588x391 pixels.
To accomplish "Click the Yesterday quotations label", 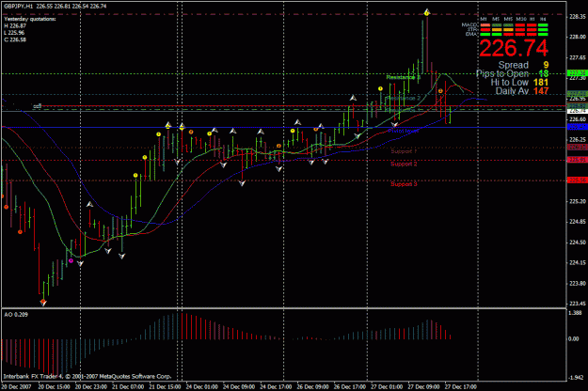I will click(x=30, y=19).
